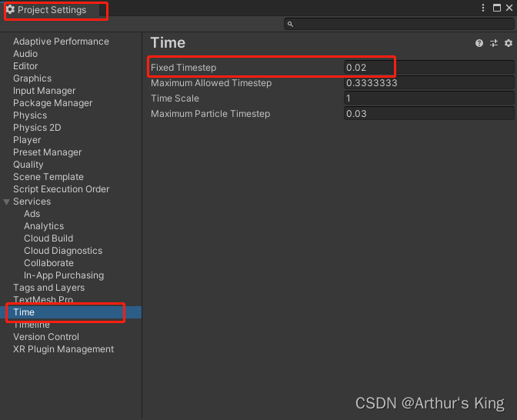Click the Time Scale value field
This screenshot has width=517, height=420.
(429, 98)
